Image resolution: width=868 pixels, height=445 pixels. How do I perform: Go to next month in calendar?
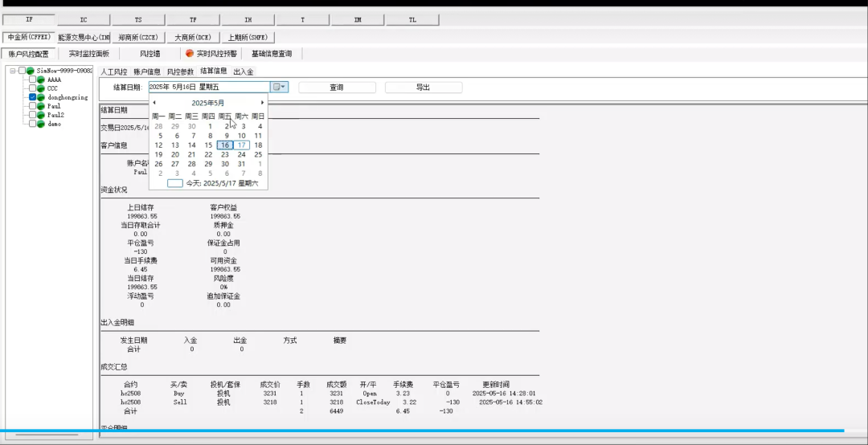click(262, 103)
